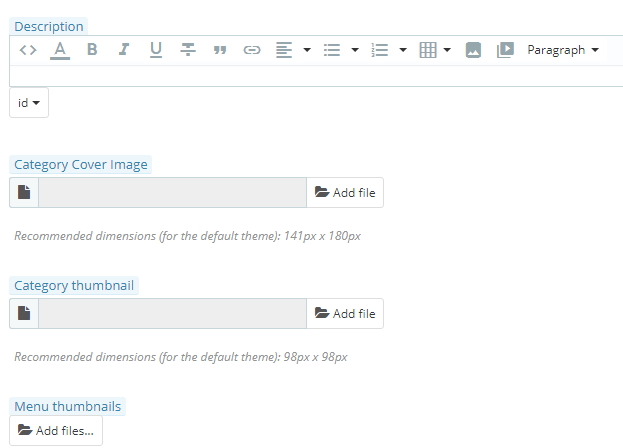Open the table insert dropdown

tap(435, 50)
